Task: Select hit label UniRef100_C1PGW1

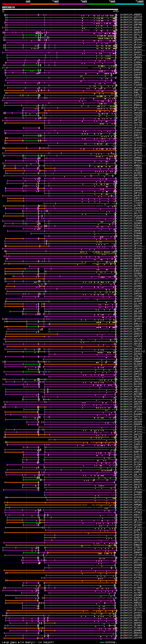Action: click(131, 296)
